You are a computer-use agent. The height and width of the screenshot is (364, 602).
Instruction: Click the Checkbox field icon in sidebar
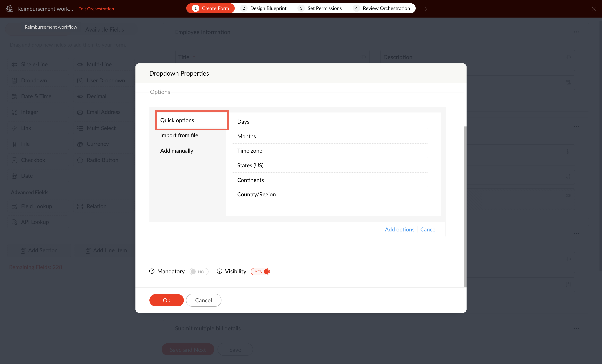click(x=14, y=160)
